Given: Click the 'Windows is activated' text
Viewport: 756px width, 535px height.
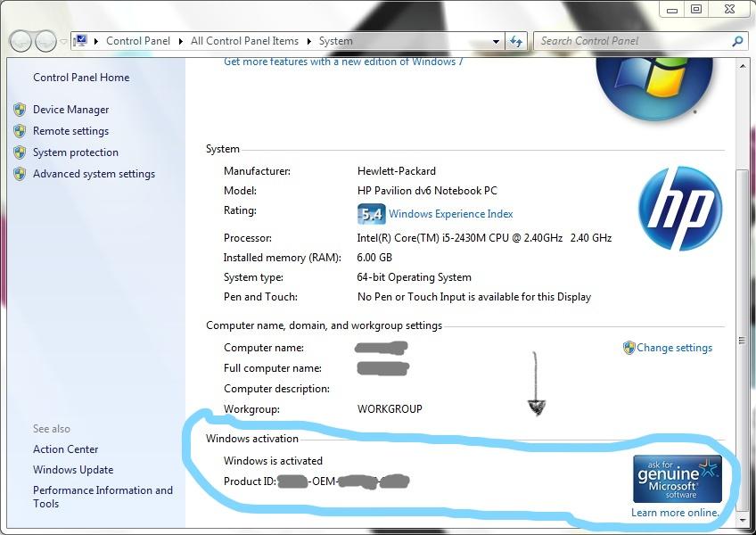Looking at the screenshot, I should pos(273,461).
